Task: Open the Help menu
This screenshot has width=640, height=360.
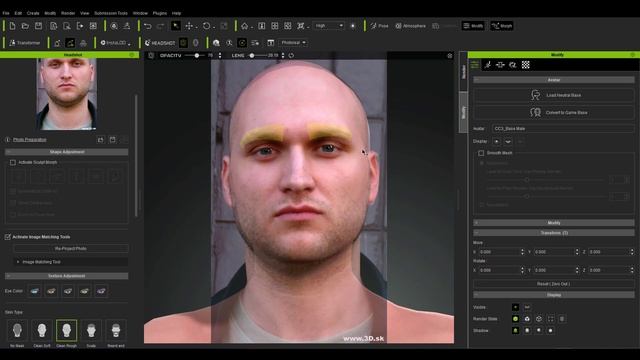Action: click(176, 13)
